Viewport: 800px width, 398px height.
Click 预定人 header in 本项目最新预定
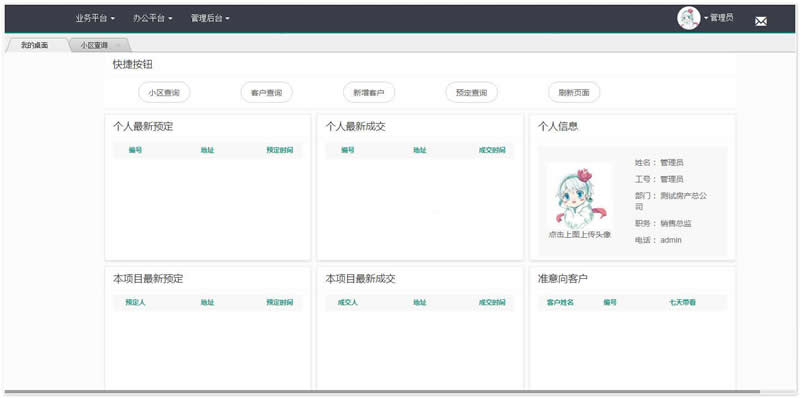tap(135, 303)
